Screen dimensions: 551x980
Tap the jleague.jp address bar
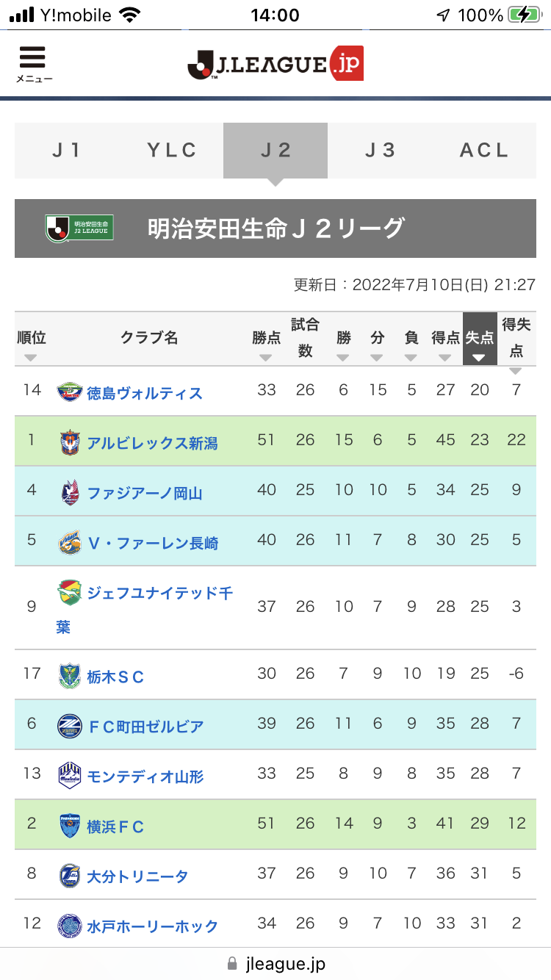[x=275, y=963]
